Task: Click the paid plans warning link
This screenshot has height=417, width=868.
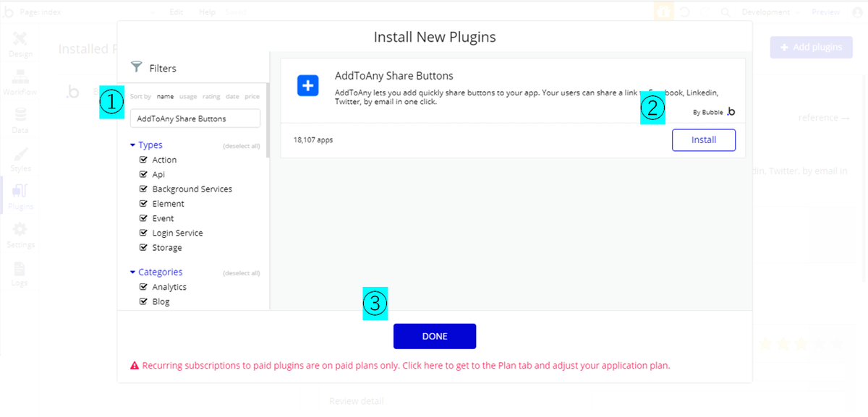Action: tap(406, 366)
